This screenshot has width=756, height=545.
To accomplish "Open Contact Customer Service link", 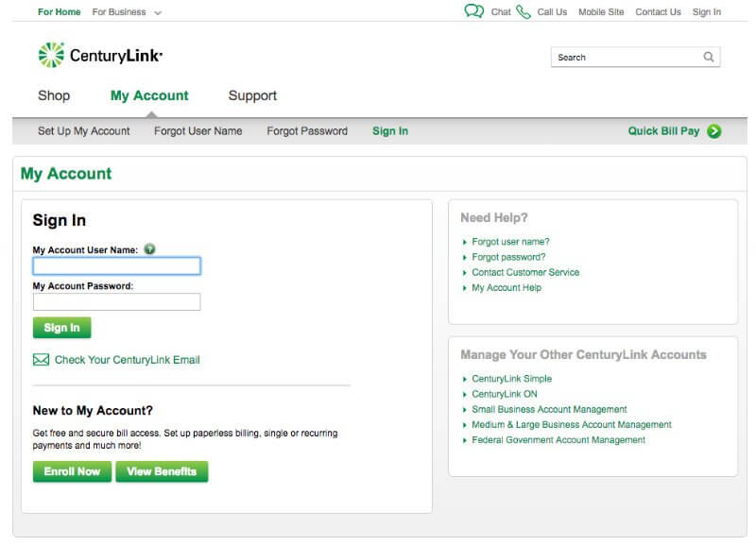I will 525,272.
